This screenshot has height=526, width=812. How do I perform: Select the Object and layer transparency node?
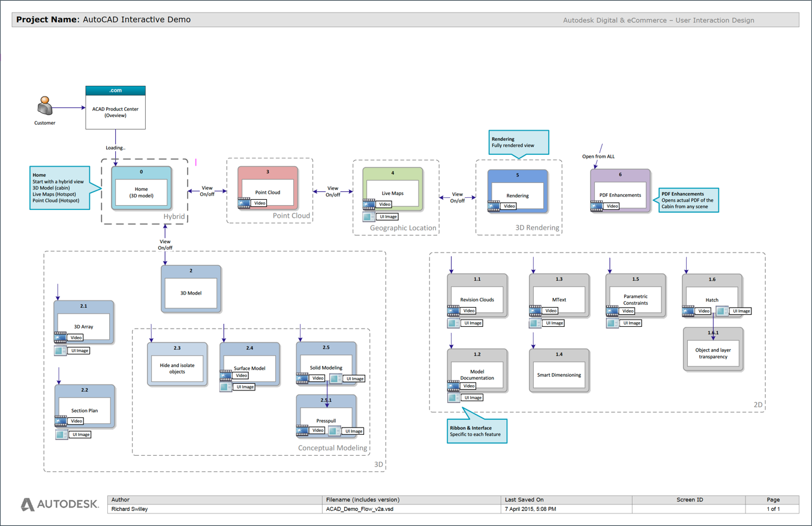[713, 349]
